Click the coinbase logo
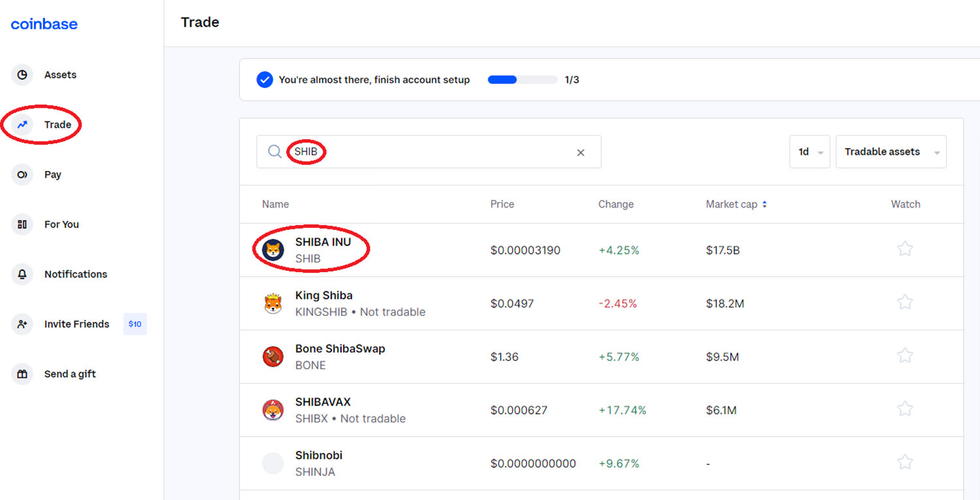This screenshot has height=500, width=980. click(44, 24)
